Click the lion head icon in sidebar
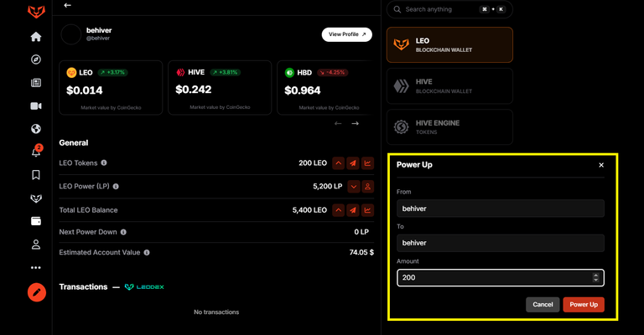The image size is (644, 335). (x=36, y=198)
